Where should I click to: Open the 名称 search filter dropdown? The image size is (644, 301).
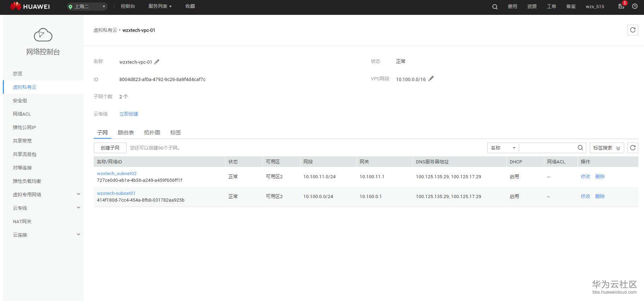click(503, 148)
